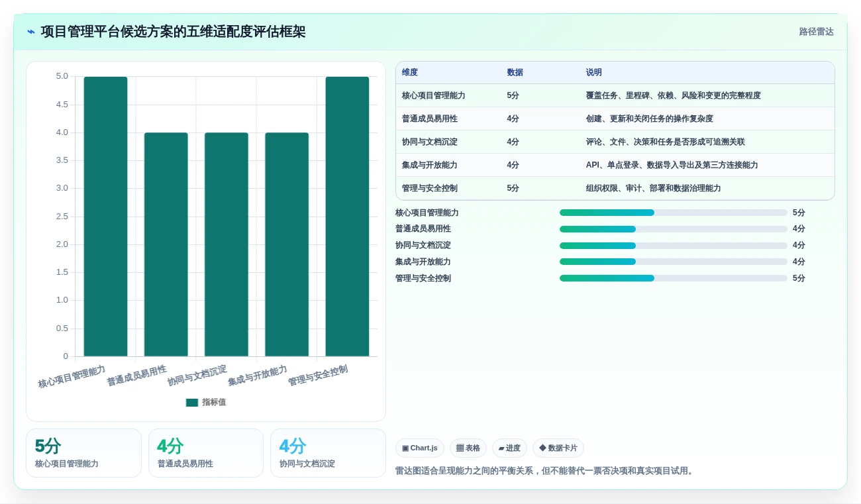Click the 协同与文档沉淀 bar in chart
Viewport: 861px width, 504px height.
(227, 244)
